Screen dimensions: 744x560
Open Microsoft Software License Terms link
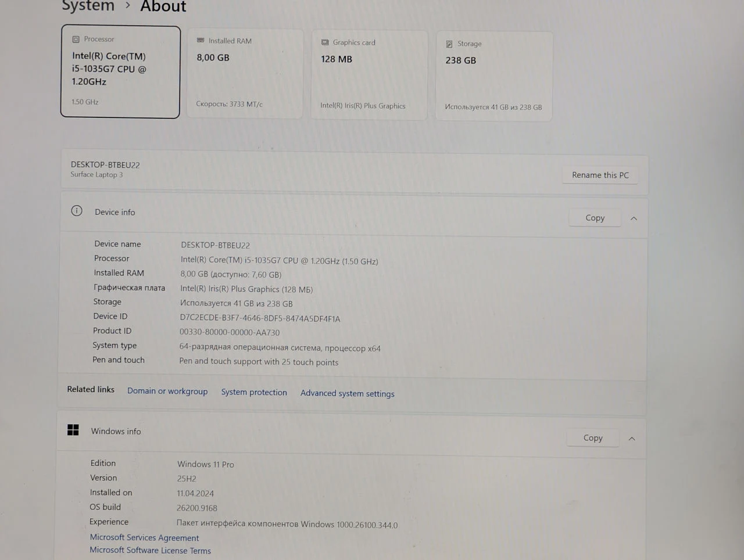click(150, 550)
